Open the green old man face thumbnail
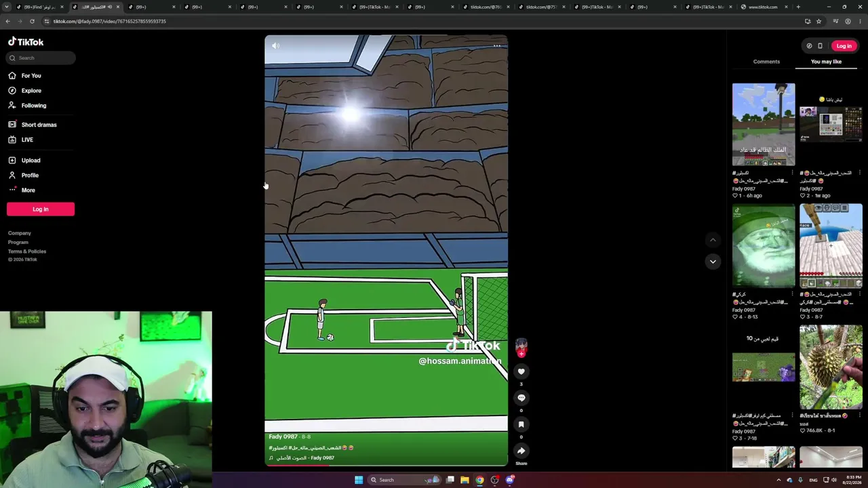This screenshot has width=868, height=488. (764, 246)
